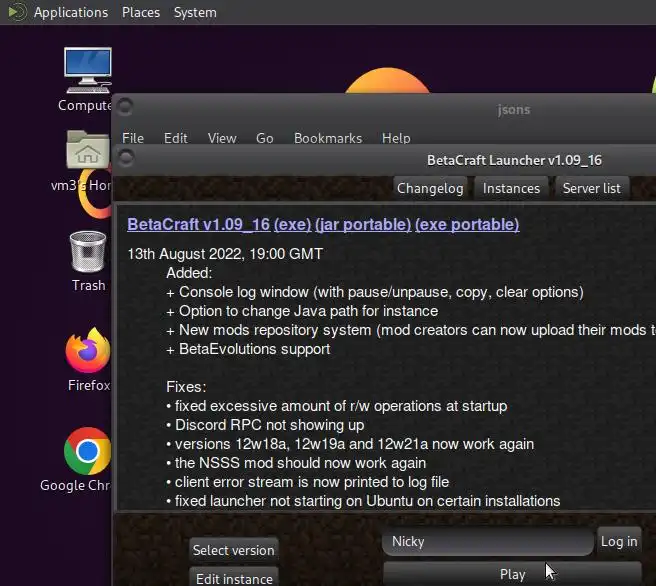Click 'versions 12w18a, 12w19a and 12w21a' line
Image resolution: width=656 pixels, height=586 pixels.
point(350,444)
